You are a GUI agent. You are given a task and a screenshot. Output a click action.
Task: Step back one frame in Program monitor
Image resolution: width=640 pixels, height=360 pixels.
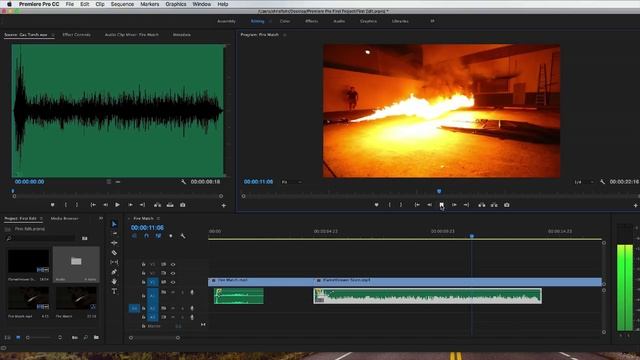pyautogui.click(x=429, y=205)
